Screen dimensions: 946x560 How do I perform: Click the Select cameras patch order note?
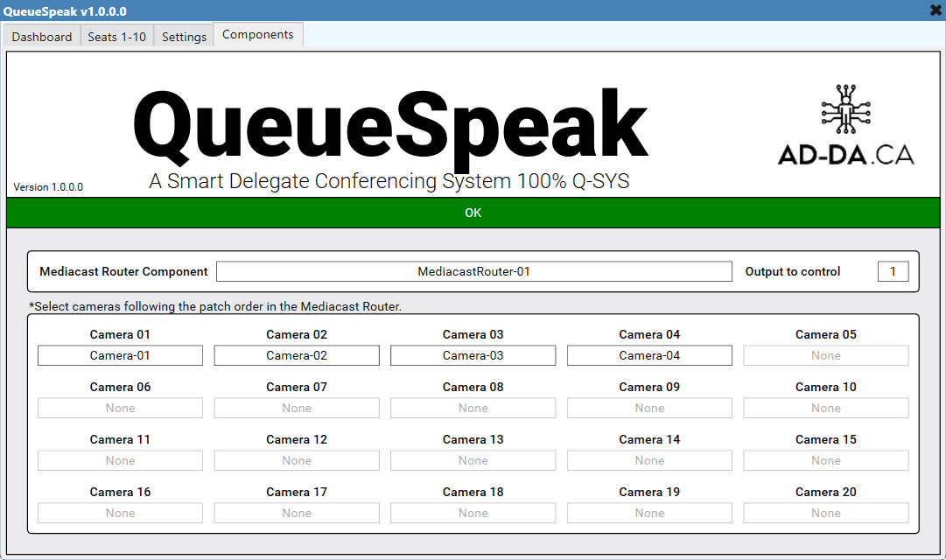point(215,306)
